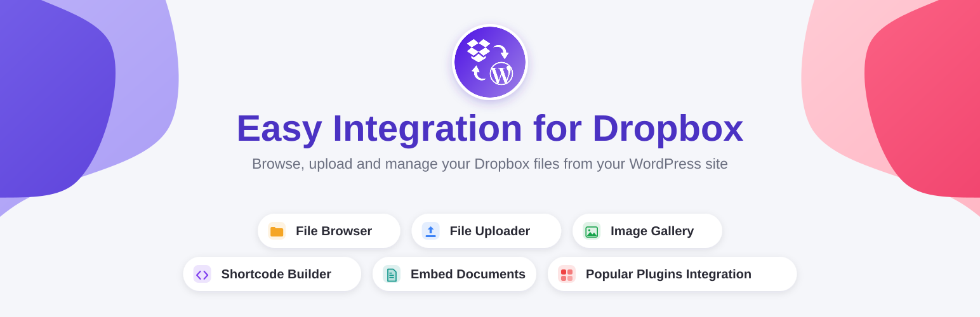The height and width of the screenshot is (317, 980).
Task: Select the File Browser pill
Action: coord(329,231)
